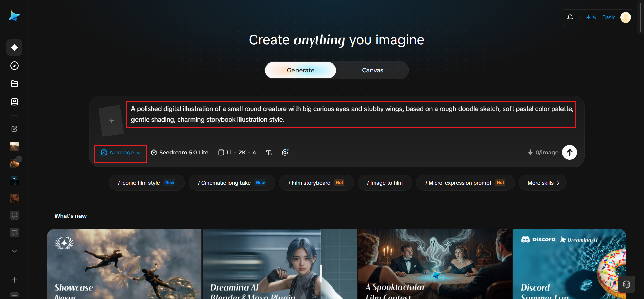Open the first chat bubble icon in sidebar
644x299 pixels.
pos(14,215)
